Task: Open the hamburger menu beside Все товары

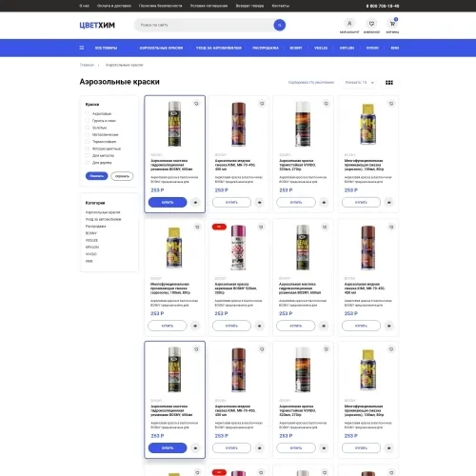Action: 82,48
